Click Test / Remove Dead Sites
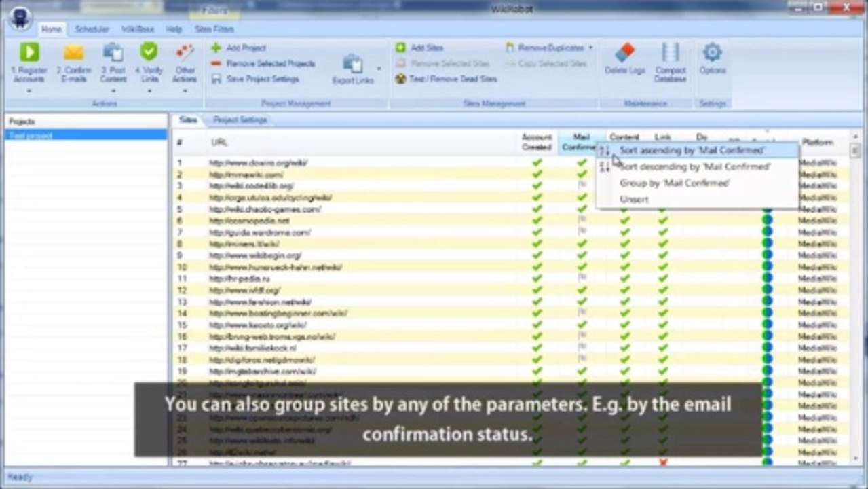 pos(447,79)
